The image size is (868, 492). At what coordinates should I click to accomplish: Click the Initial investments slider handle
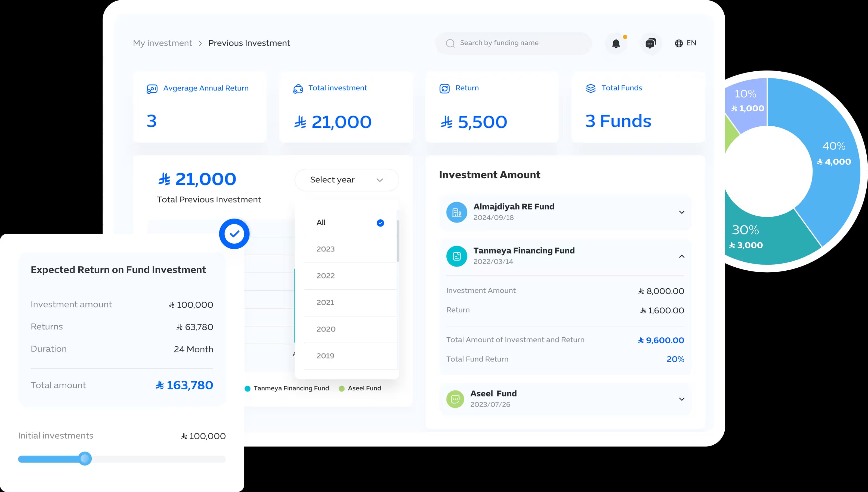[85, 459]
